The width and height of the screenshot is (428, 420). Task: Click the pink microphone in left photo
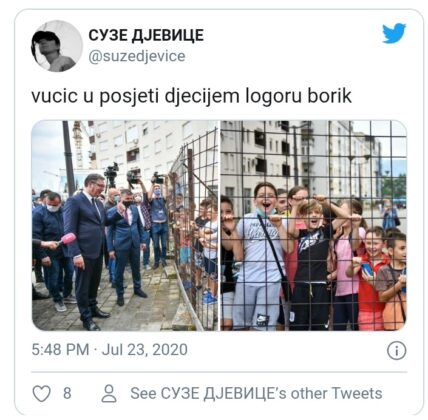tap(67, 239)
